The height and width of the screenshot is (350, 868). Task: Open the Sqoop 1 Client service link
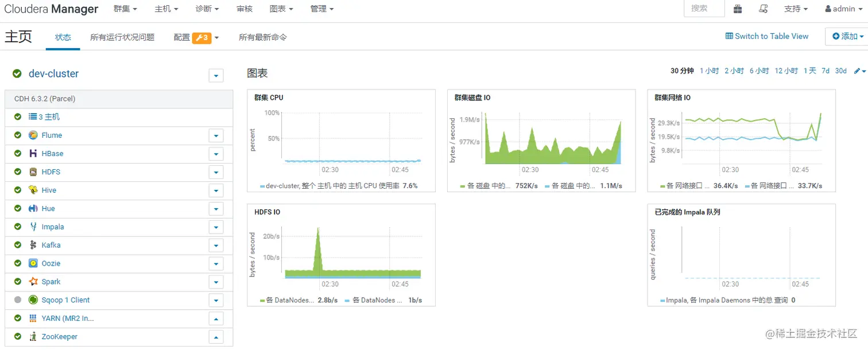pyautogui.click(x=65, y=300)
